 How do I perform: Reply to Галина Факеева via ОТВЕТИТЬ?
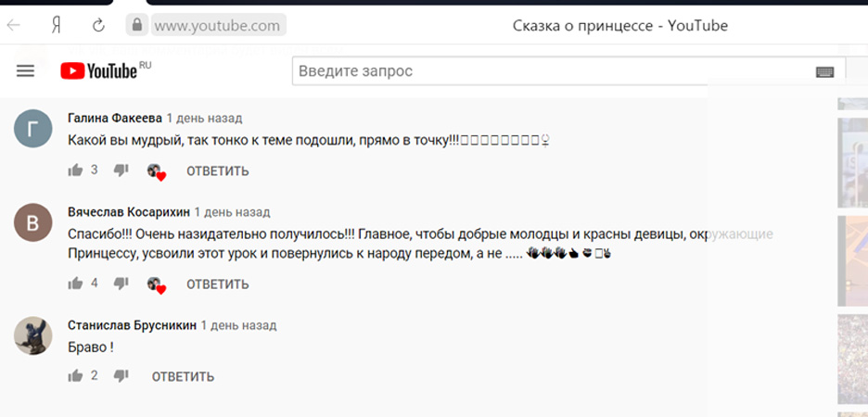[218, 171]
